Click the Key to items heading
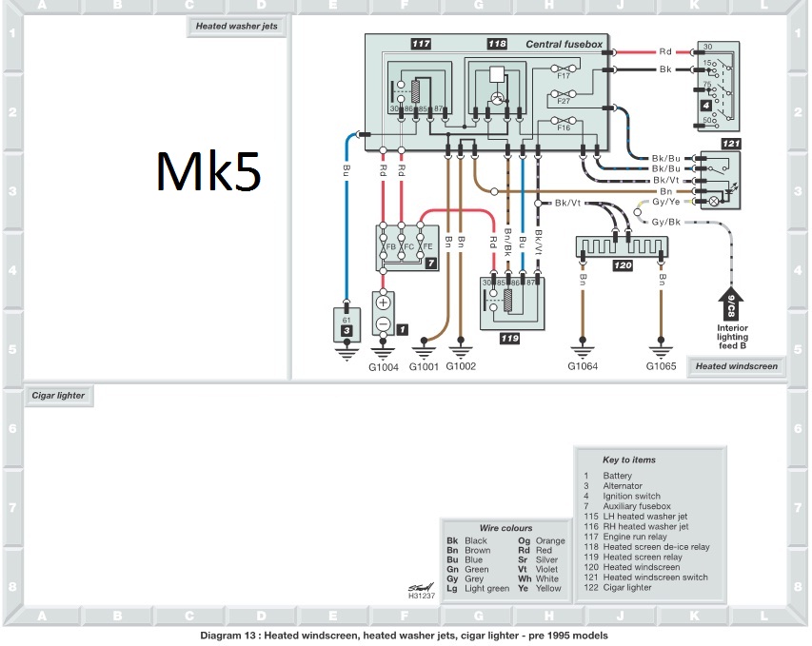Image resolution: width=812 pixels, height=646 pixels. point(629,460)
